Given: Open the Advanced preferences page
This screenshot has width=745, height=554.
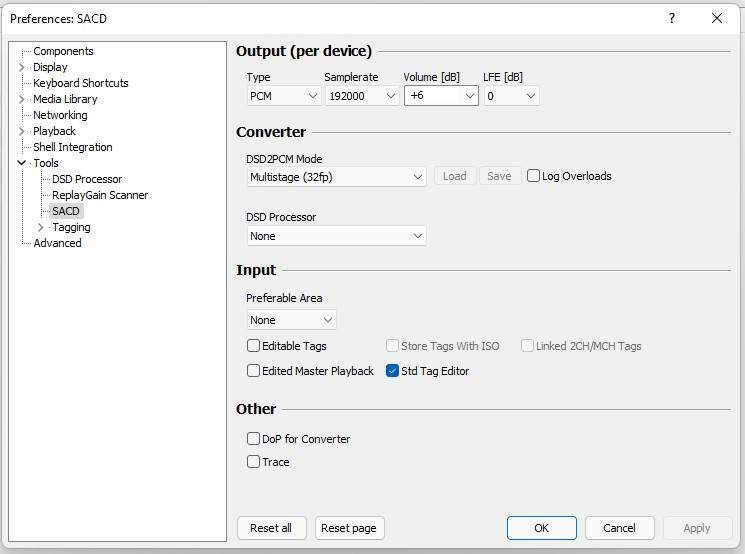Looking at the screenshot, I should point(57,243).
